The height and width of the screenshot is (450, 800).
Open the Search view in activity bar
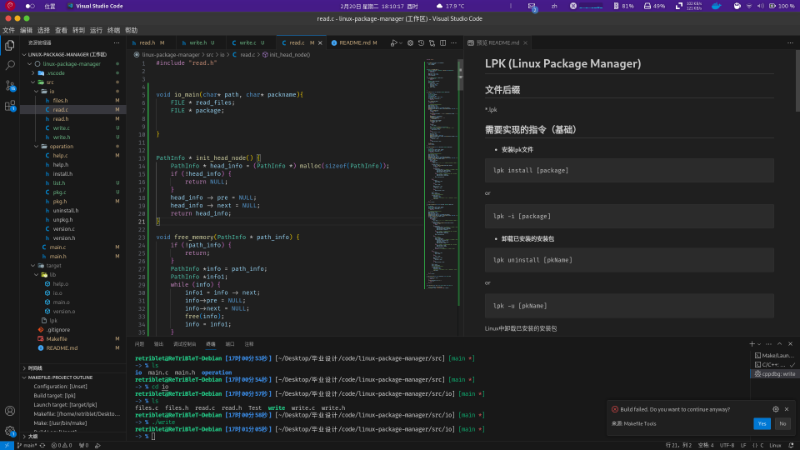coord(10,65)
